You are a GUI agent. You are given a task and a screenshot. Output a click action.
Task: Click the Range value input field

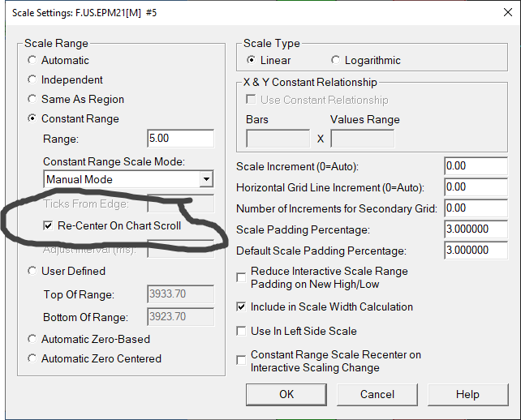pyautogui.click(x=180, y=139)
